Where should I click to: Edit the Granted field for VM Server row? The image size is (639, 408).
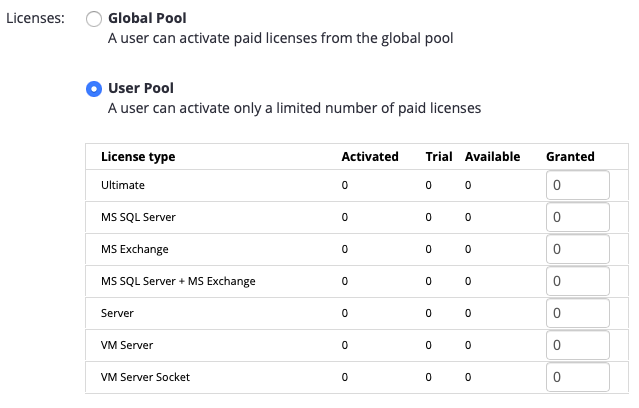(x=577, y=345)
